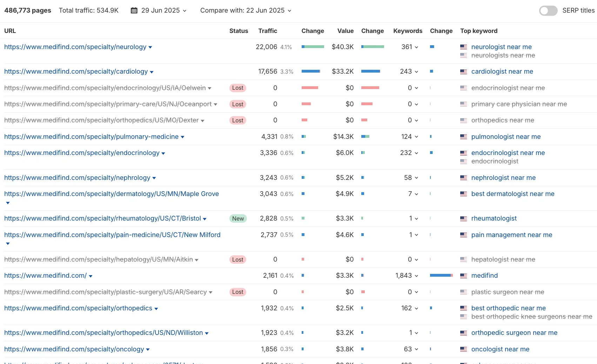Expand the 361 keywords count on the neurology row
597x364 pixels.
coord(417,47)
